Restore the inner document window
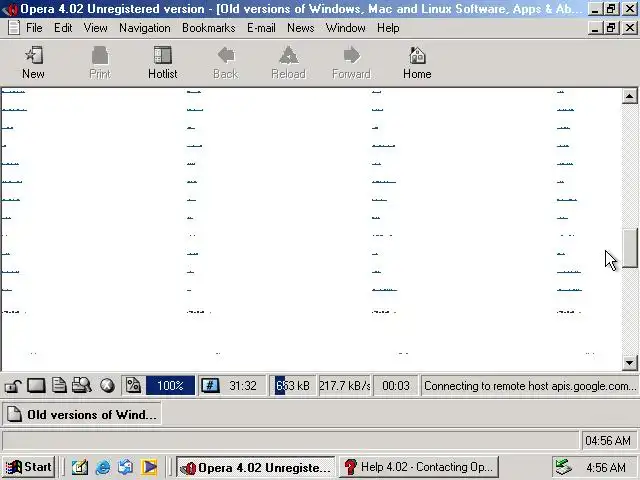The height and width of the screenshot is (480, 640). [x=611, y=28]
